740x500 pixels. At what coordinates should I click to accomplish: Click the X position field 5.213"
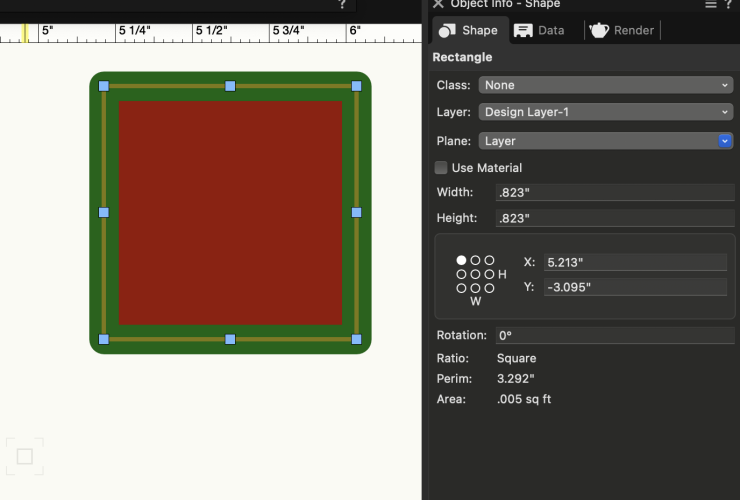[635, 262]
